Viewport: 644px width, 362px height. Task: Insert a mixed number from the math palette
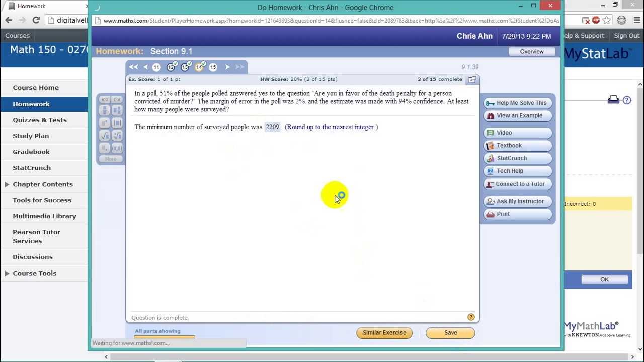point(117,111)
